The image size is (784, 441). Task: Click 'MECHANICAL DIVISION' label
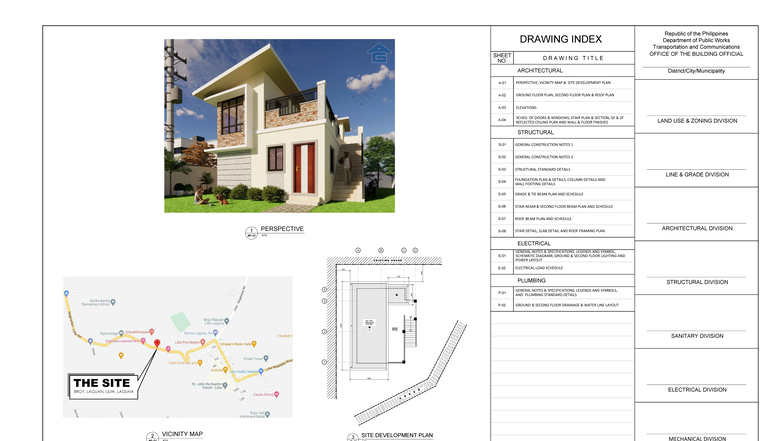tap(697, 438)
